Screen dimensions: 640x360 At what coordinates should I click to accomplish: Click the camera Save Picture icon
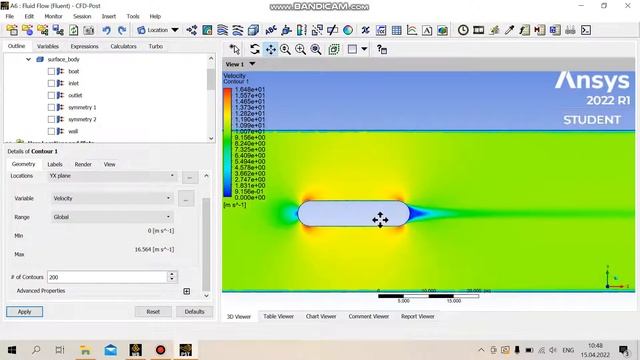point(89,30)
